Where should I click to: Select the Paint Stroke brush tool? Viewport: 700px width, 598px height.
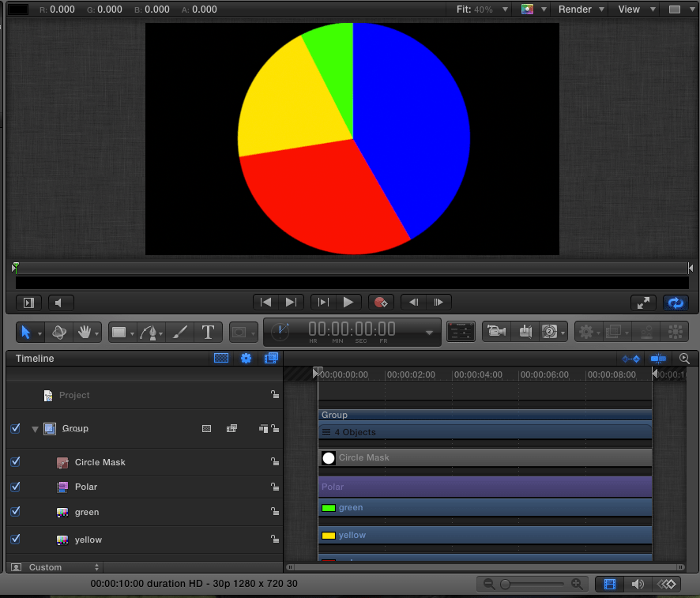[180, 333]
